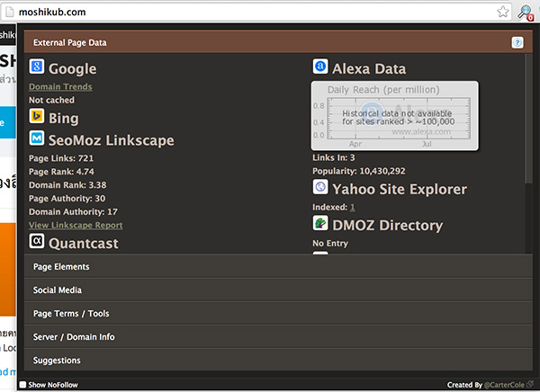Image resolution: width=540 pixels, height=392 pixels.
Task: Click the Yahoo Site Explorer heading
Action: point(400,190)
